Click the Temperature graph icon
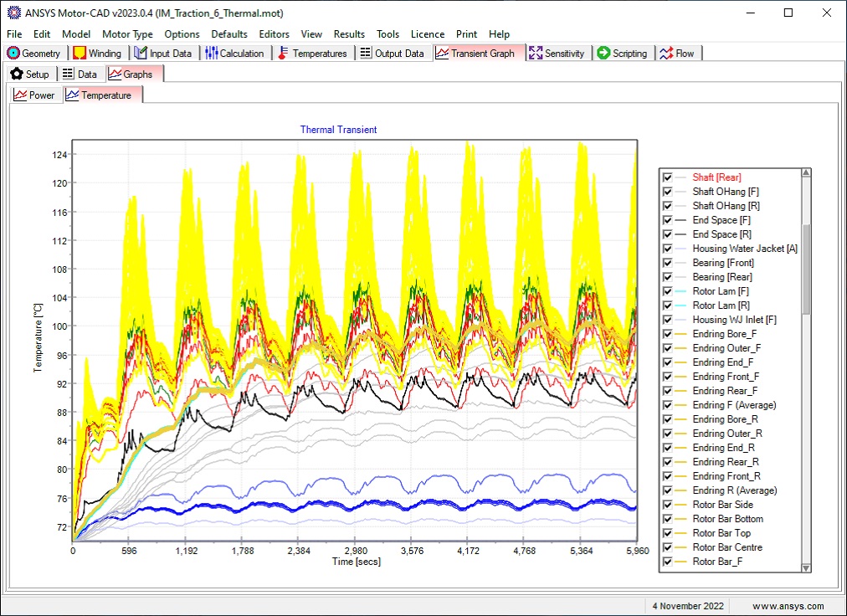The height and width of the screenshot is (616, 847). [x=72, y=95]
